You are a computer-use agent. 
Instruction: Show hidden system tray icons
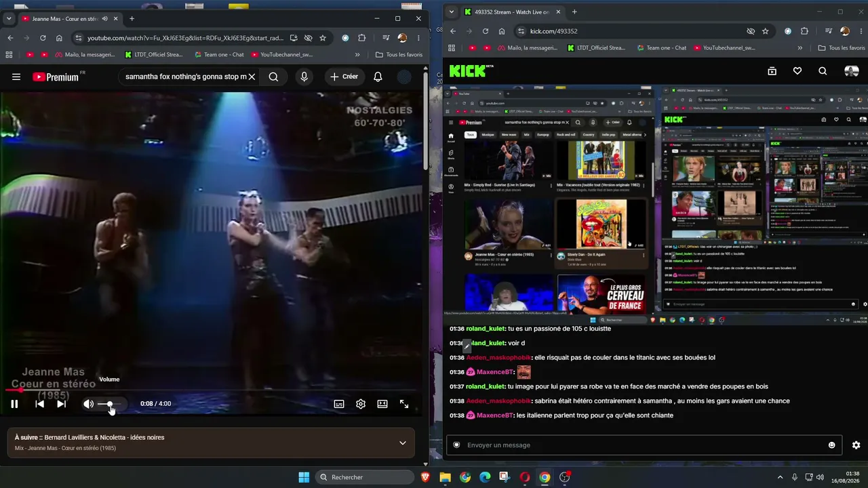(780, 477)
